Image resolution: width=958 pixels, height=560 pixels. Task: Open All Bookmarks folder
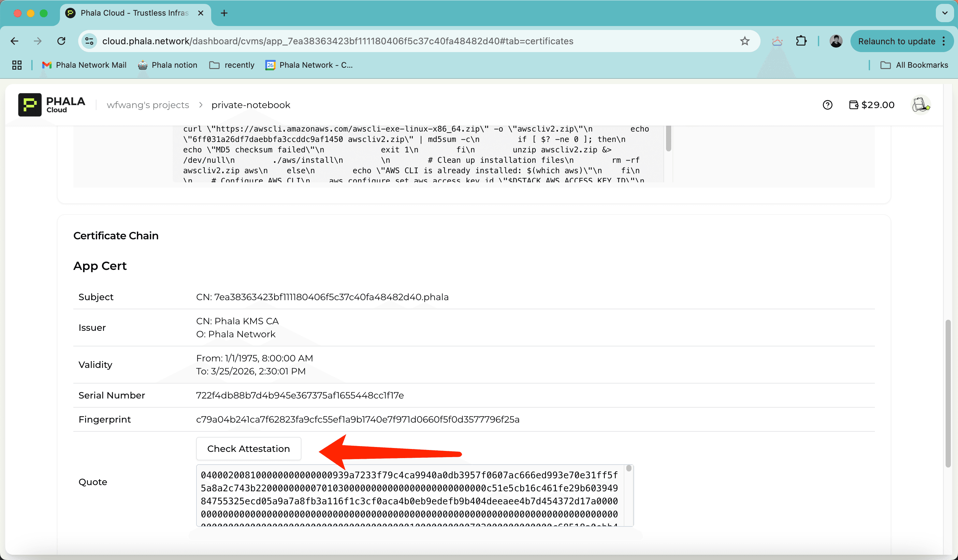[x=914, y=65]
